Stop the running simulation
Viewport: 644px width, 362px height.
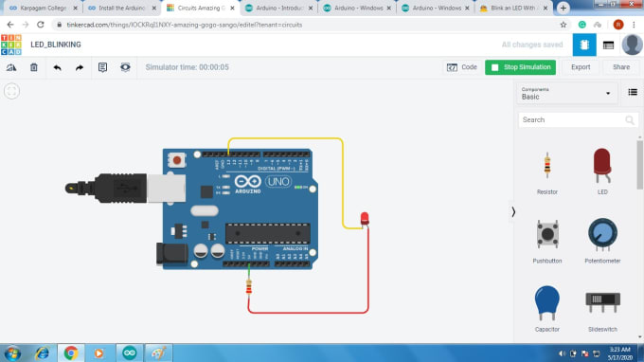(520, 67)
